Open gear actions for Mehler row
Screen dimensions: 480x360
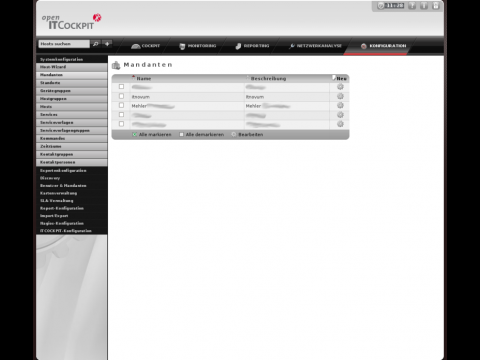[340, 106]
